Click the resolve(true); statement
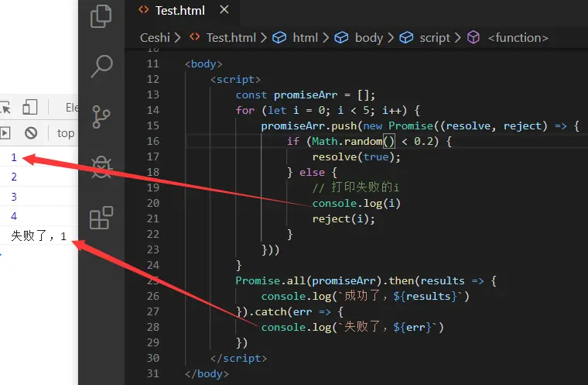Screen dimensions: 588x385 pyautogui.click(x=356, y=156)
